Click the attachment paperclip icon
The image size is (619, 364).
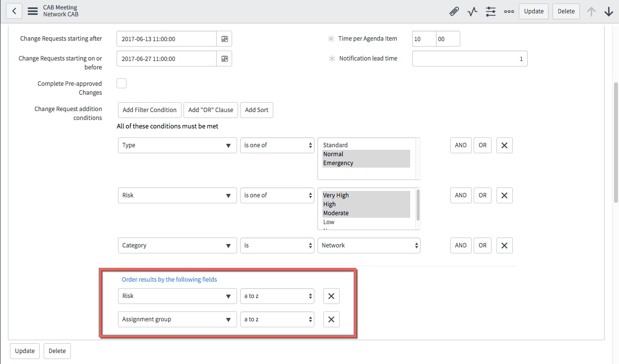454,11
